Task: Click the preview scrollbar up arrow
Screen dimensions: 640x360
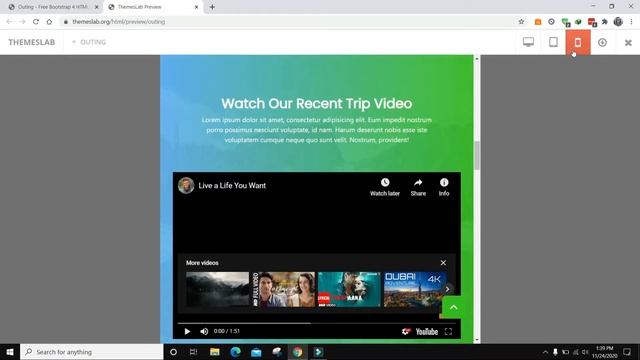Action: click(x=477, y=59)
